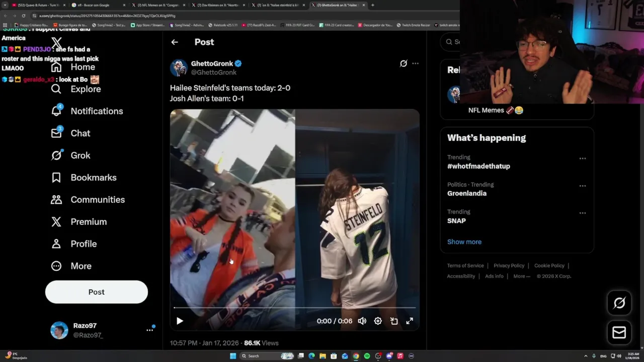
Task: Mute the video volume icon
Action: 362,321
